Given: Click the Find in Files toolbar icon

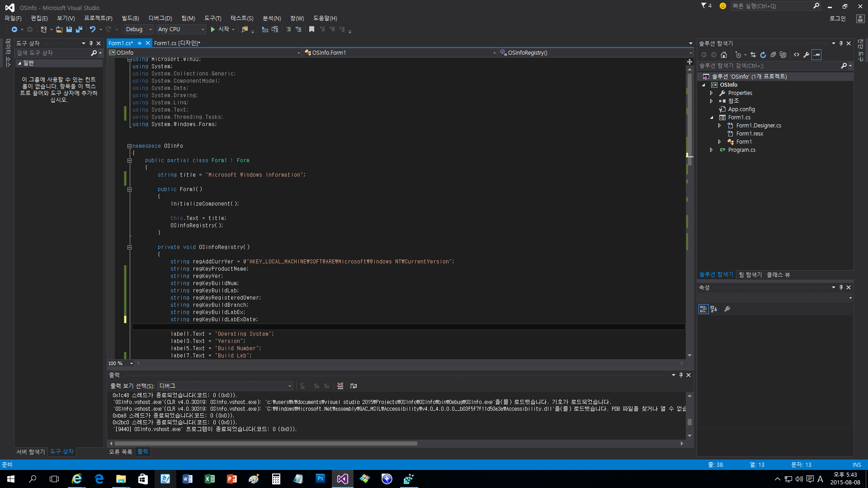Looking at the screenshot, I should point(245,29).
